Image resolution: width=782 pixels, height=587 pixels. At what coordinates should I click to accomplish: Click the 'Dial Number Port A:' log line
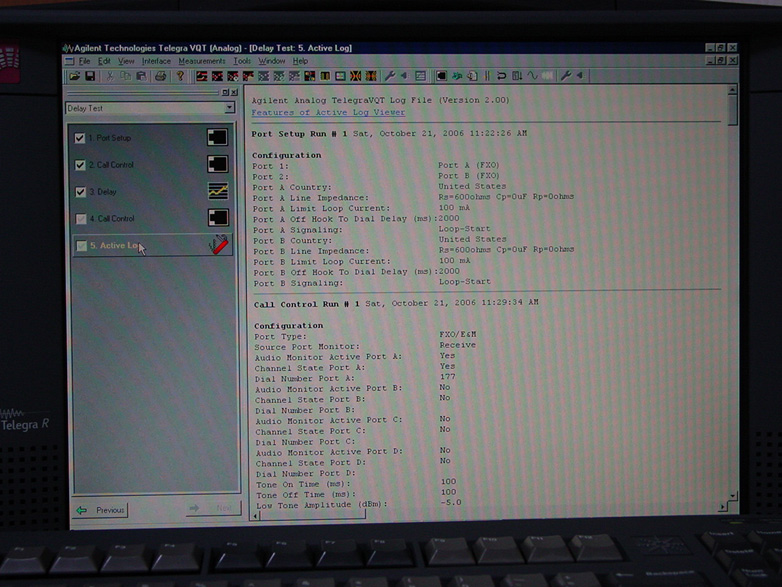pos(305,379)
